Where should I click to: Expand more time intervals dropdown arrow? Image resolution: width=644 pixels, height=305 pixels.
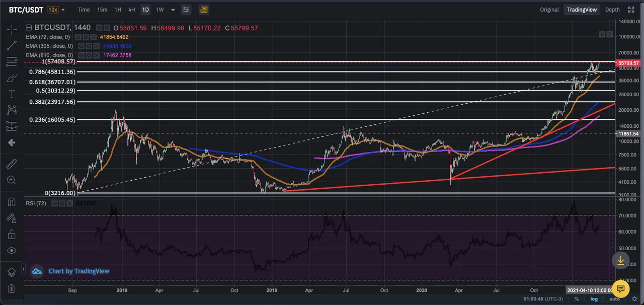[173, 10]
